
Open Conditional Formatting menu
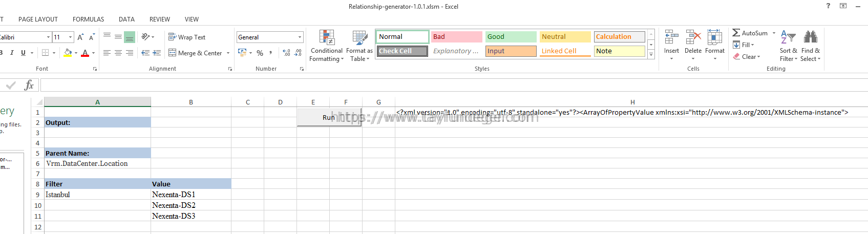pos(326,46)
